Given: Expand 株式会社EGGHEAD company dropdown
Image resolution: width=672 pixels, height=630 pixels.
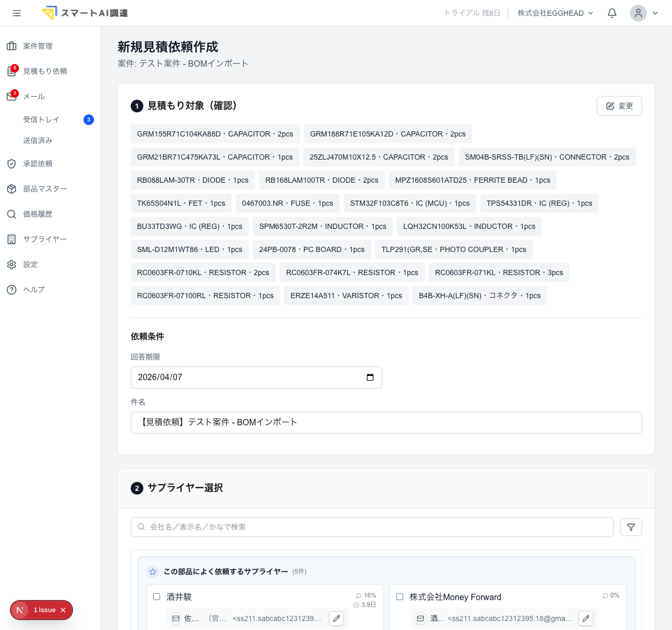Looking at the screenshot, I should point(555,13).
